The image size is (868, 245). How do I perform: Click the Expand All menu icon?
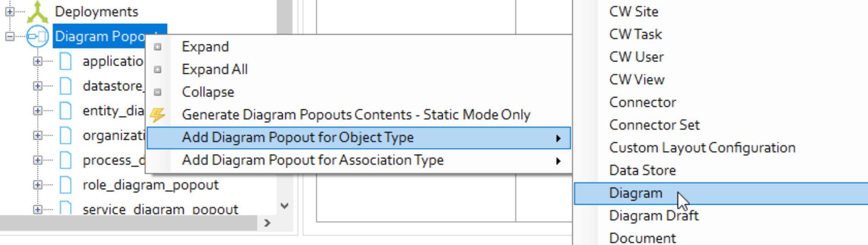[x=158, y=70]
